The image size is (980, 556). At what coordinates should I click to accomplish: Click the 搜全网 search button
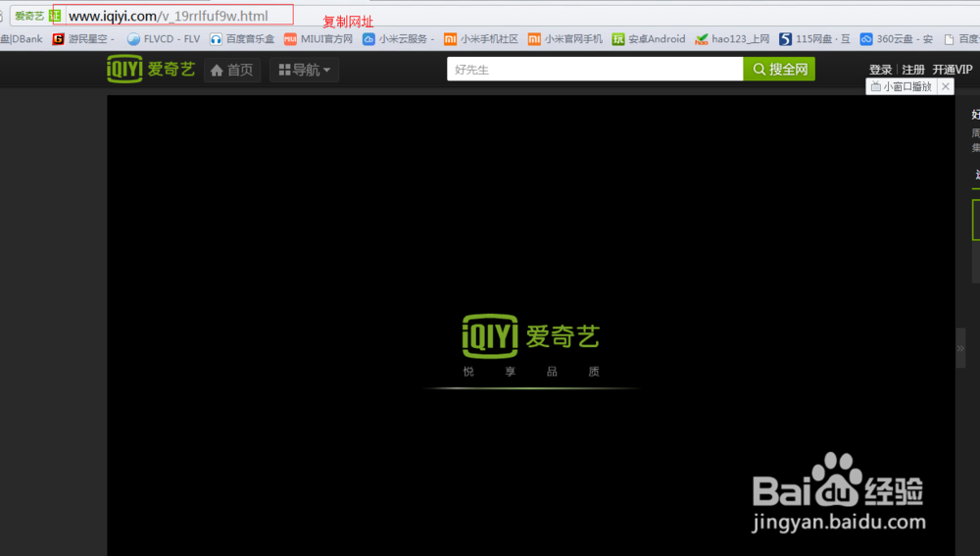tap(779, 70)
